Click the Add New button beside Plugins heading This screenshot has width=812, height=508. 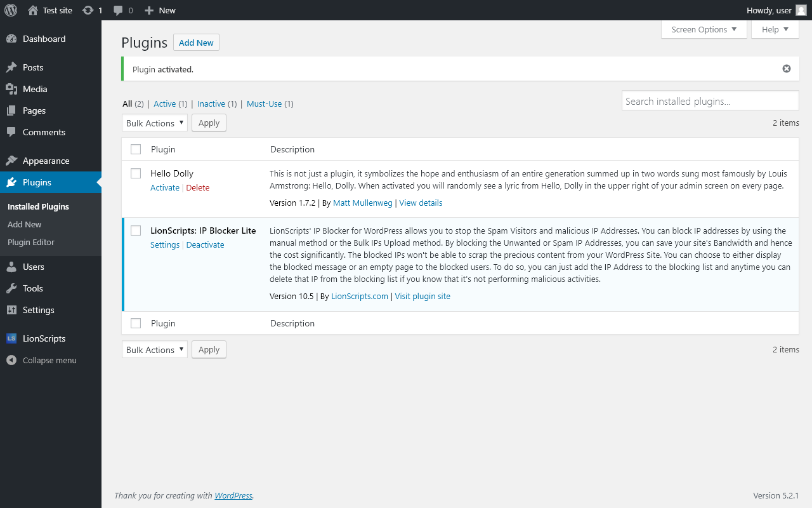point(196,43)
